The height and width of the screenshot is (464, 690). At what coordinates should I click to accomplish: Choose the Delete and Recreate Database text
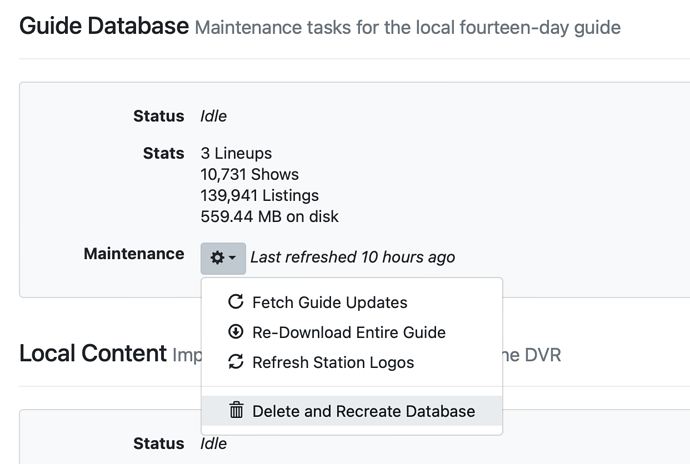[363, 411]
